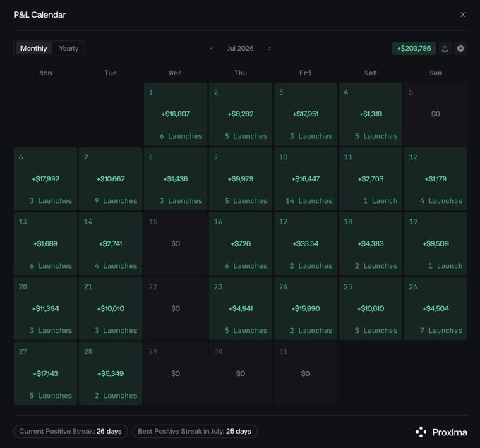Select July 7 cell showing +$10,667
Image resolution: width=480 pixels, height=448 pixels.
[111, 179]
